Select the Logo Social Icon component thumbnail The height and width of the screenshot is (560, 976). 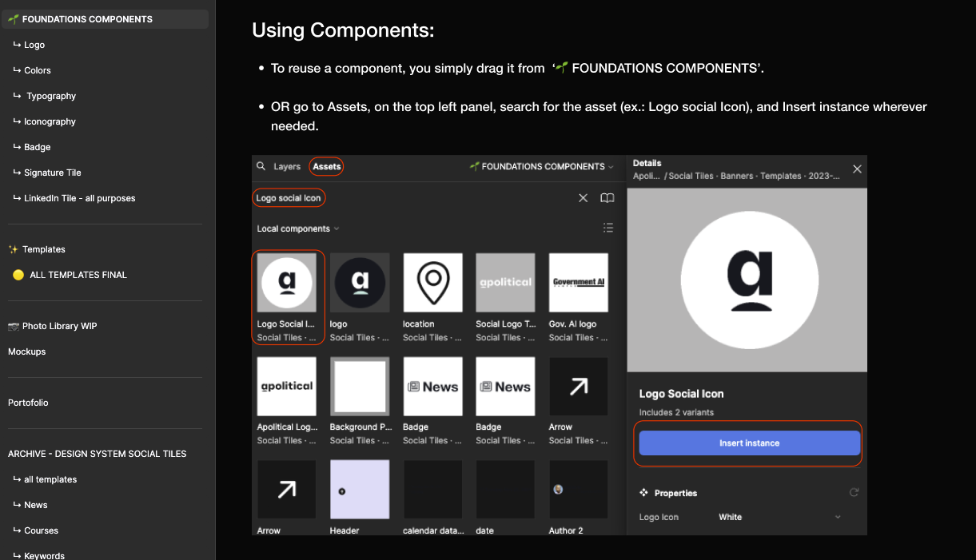(287, 283)
